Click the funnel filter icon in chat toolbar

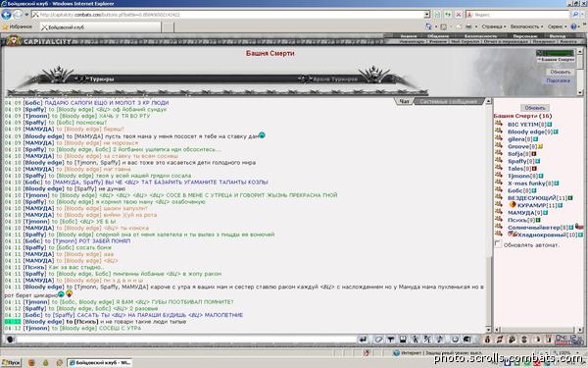pos(391,340)
